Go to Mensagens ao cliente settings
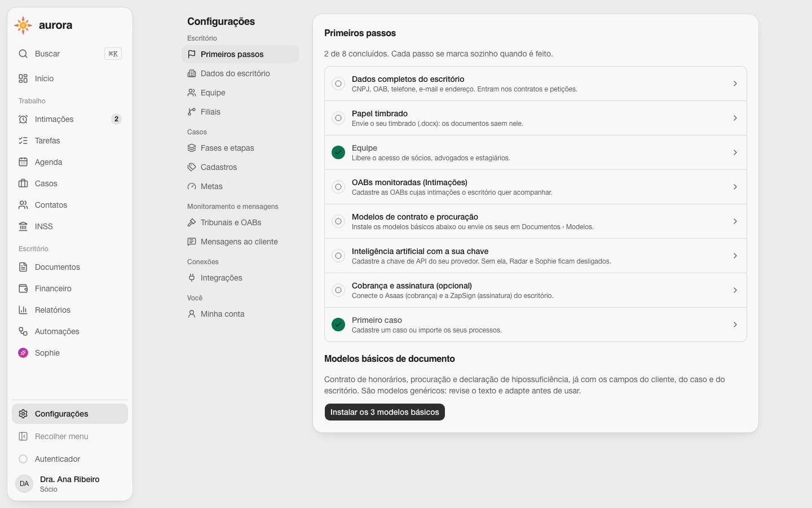Image resolution: width=812 pixels, height=508 pixels. [x=240, y=242]
